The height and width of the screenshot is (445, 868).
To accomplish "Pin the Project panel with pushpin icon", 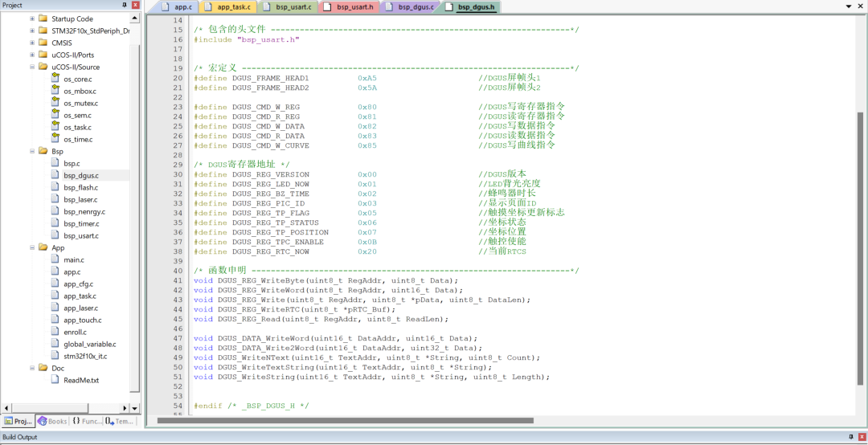I will [124, 6].
